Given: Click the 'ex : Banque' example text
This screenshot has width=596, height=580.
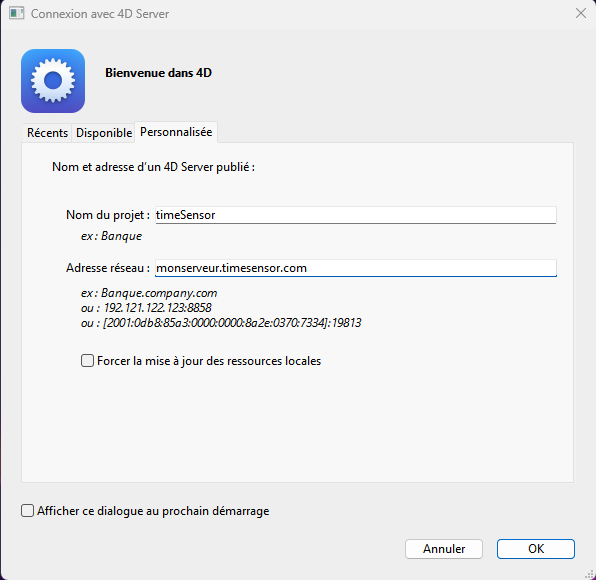Looking at the screenshot, I should pyautogui.click(x=111, y=236).
